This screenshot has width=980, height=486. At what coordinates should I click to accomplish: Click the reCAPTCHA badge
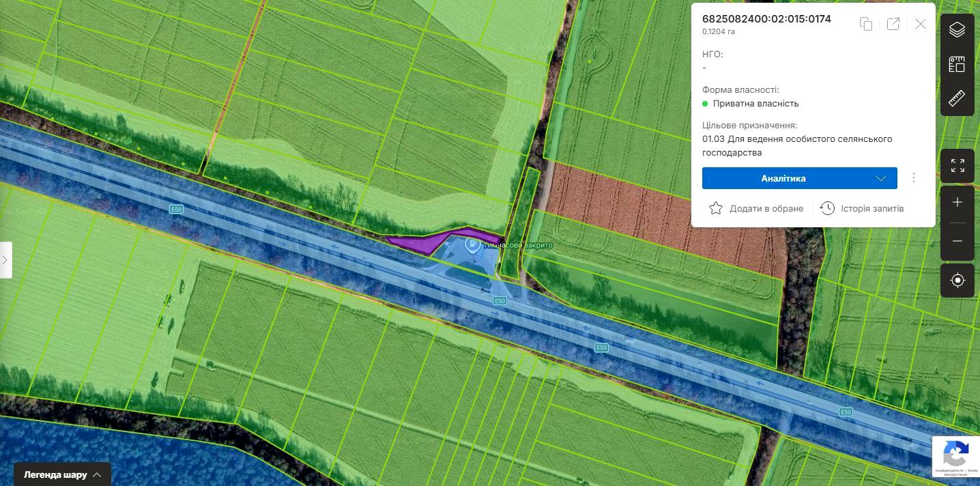point(955,456)
